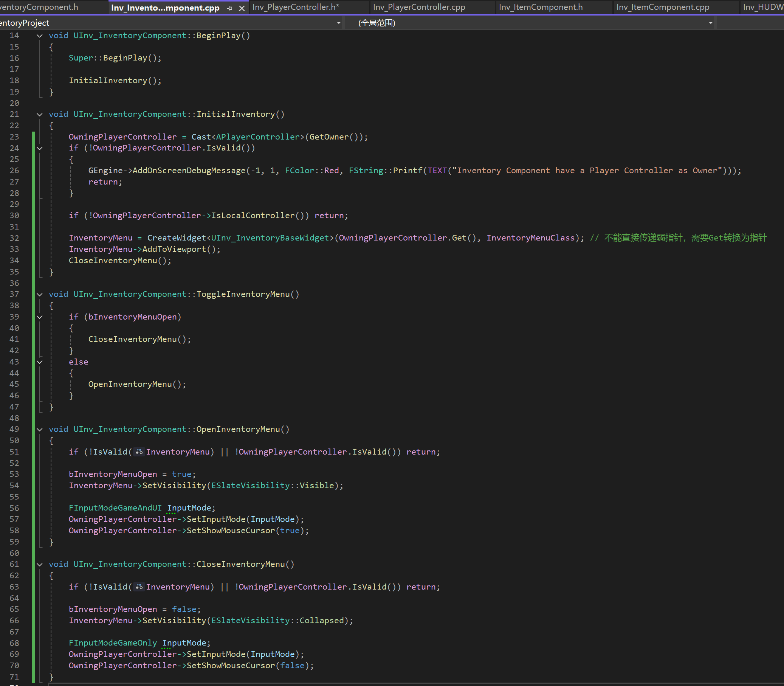784x686 pixels.
Task: Click the Blueprint reference icon on line 63
Action: (139, 587)
